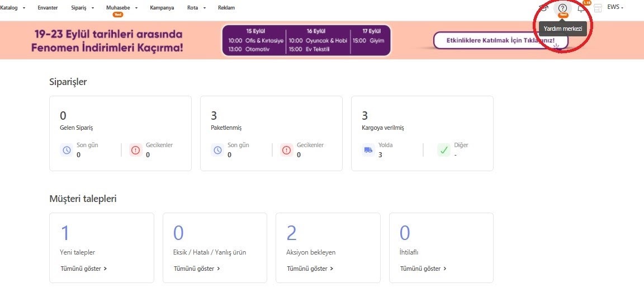Open the Kargoya verilmiş orders card
The image size is (644, 301).
pyautogui.click(x=422, y=133)
